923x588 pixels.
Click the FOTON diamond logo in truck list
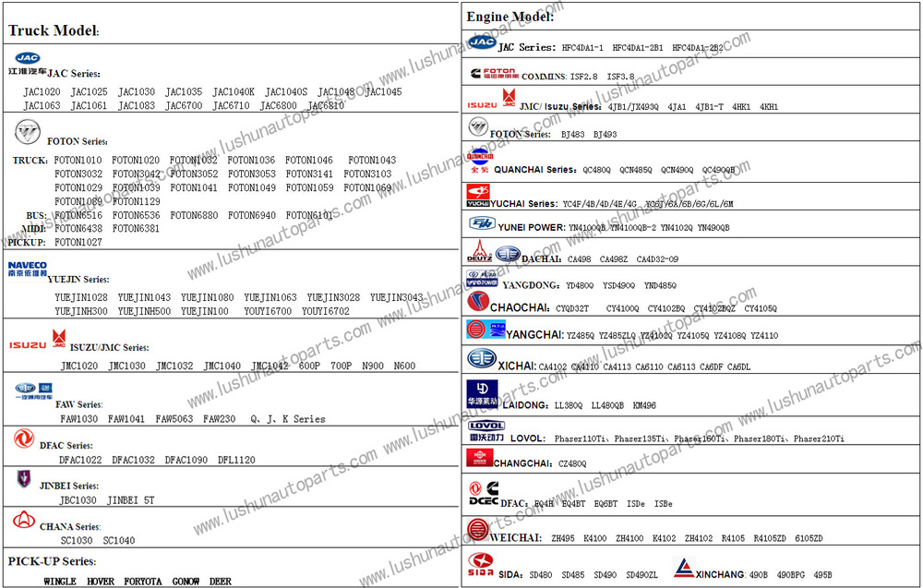tap(28, 132)
